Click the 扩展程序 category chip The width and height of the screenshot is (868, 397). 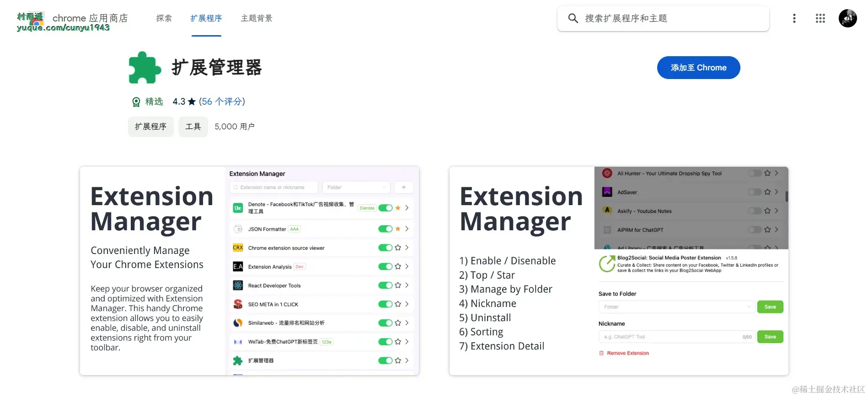[150, 127]
